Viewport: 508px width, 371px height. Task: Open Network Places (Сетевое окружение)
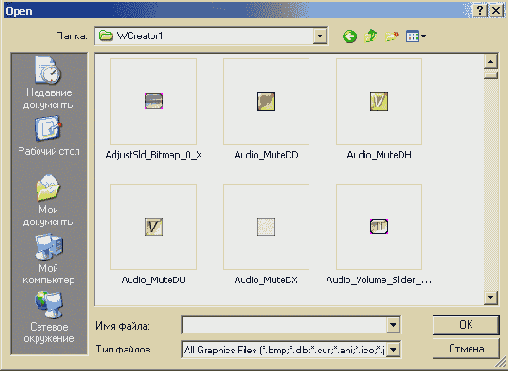coord(49,317)
